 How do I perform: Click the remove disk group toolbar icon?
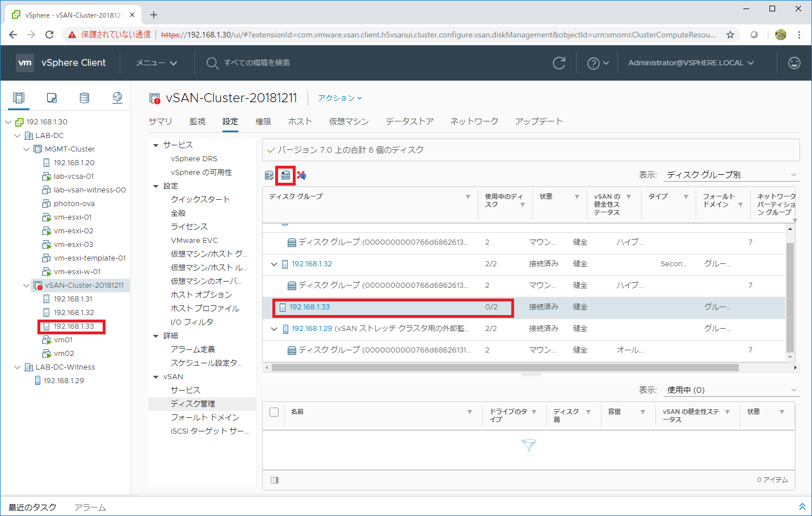[301, 175]
